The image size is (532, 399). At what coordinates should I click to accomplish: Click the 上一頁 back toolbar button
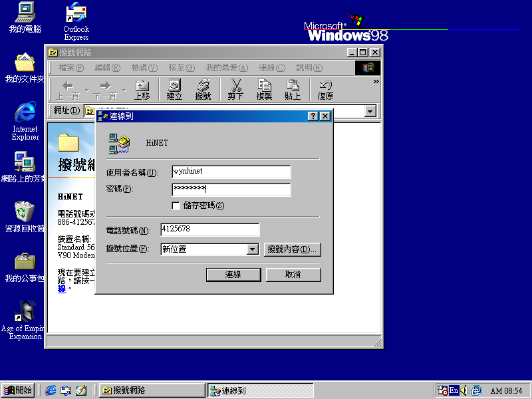[x=68, y=90]
